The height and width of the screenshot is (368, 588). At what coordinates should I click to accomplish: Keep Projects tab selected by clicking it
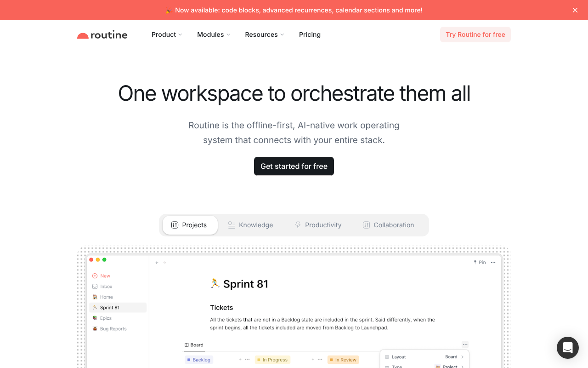coord(190,225)
